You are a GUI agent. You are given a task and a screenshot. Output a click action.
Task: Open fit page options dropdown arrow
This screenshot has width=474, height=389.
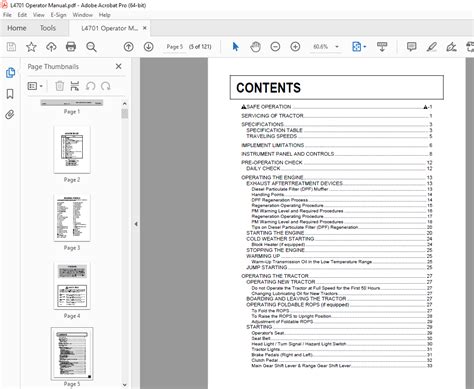365,47
